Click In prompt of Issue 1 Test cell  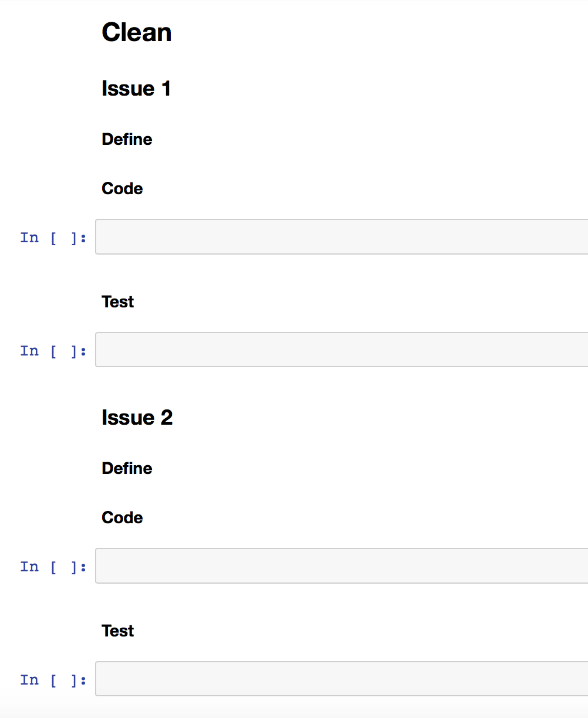click(53, 351)
